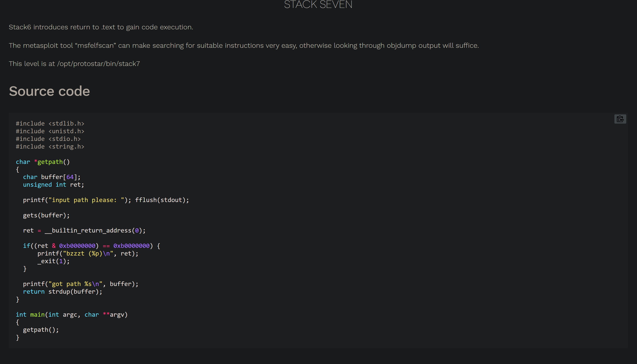Click the printf 'bzzzt (%p)' line
This screenshot has height=364, width=637.
click(88, 254)
